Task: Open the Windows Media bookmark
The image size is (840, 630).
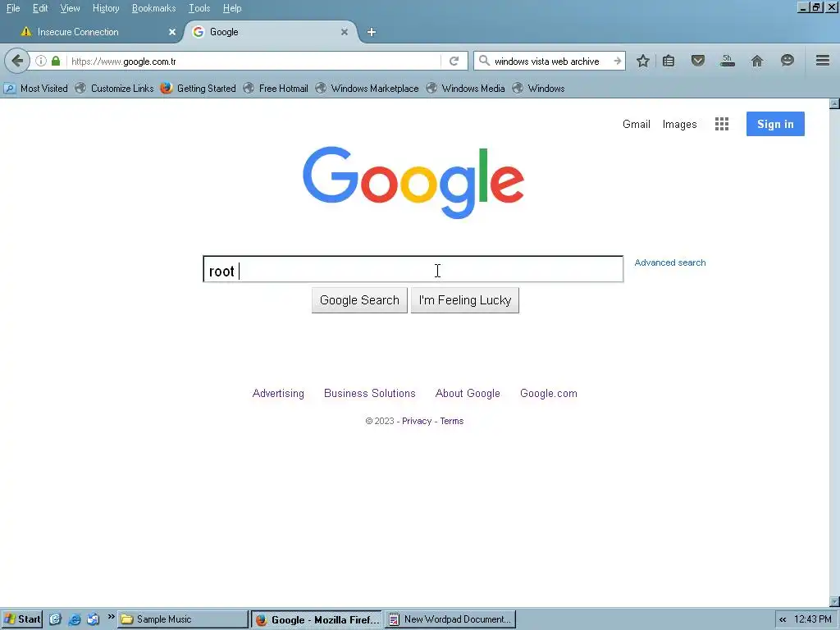Action: tap(466, 89)
